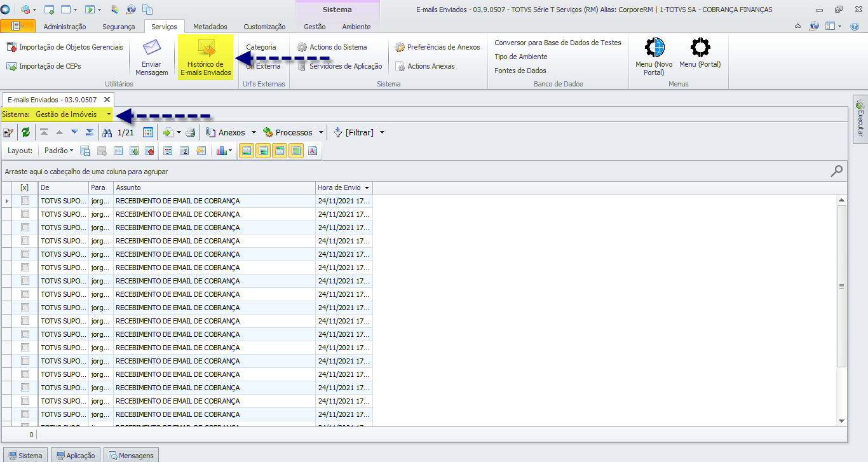Screen dimensions: 868x462
Task: Select the Gestão ribbon tab
Action: (x=315, y=27)
